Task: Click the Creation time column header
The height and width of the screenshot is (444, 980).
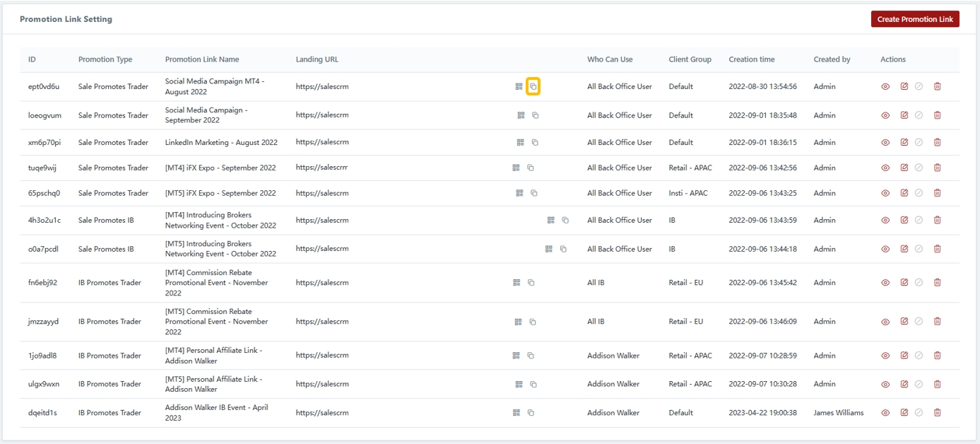Action: pyautogui.click(x=752, y=59)
